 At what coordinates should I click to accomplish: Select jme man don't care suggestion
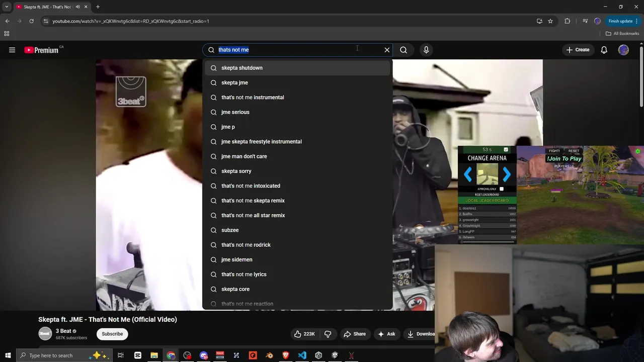point(297,156)
